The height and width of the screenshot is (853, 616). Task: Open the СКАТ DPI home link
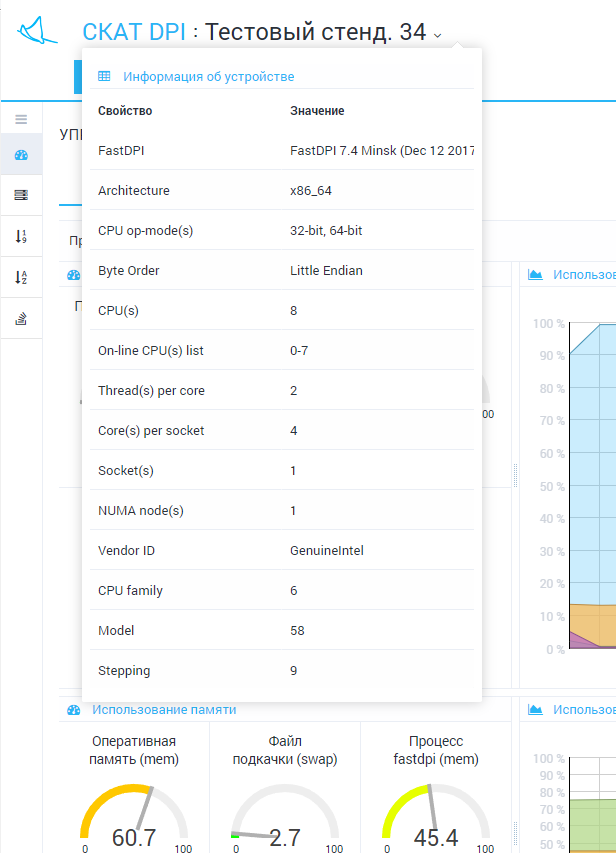(134, 32)
